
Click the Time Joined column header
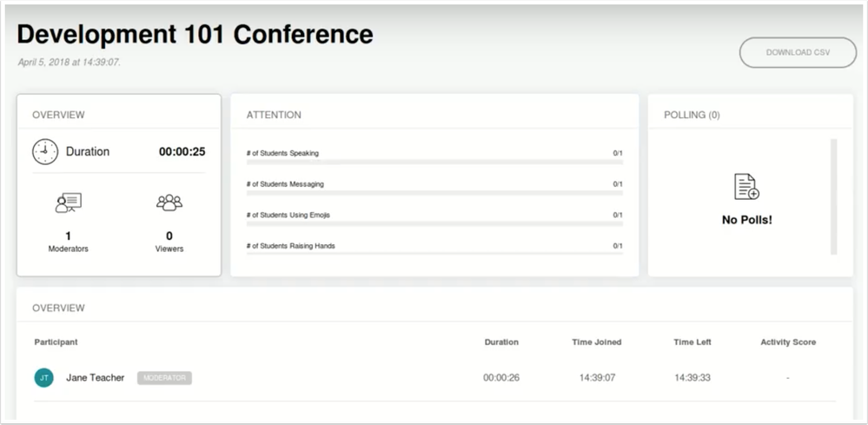597,342
